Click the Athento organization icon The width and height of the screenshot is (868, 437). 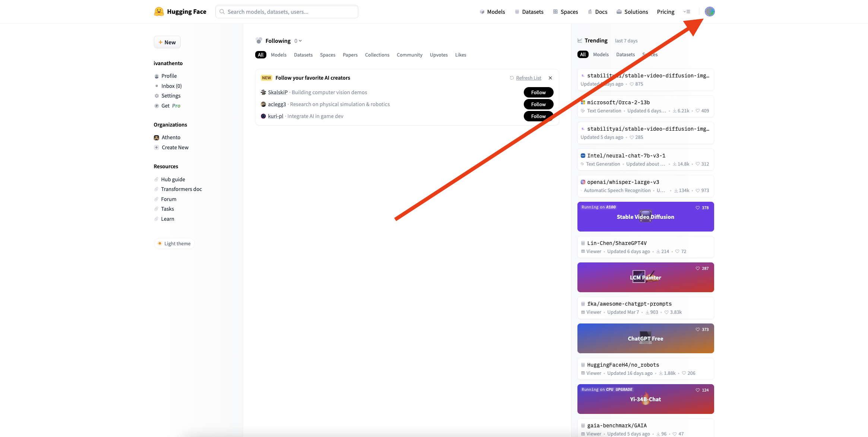pos(156,138)
